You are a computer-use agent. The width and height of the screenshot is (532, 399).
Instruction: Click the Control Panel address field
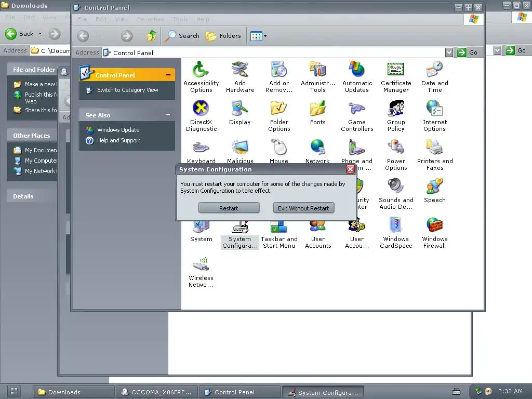coord(273,52)
